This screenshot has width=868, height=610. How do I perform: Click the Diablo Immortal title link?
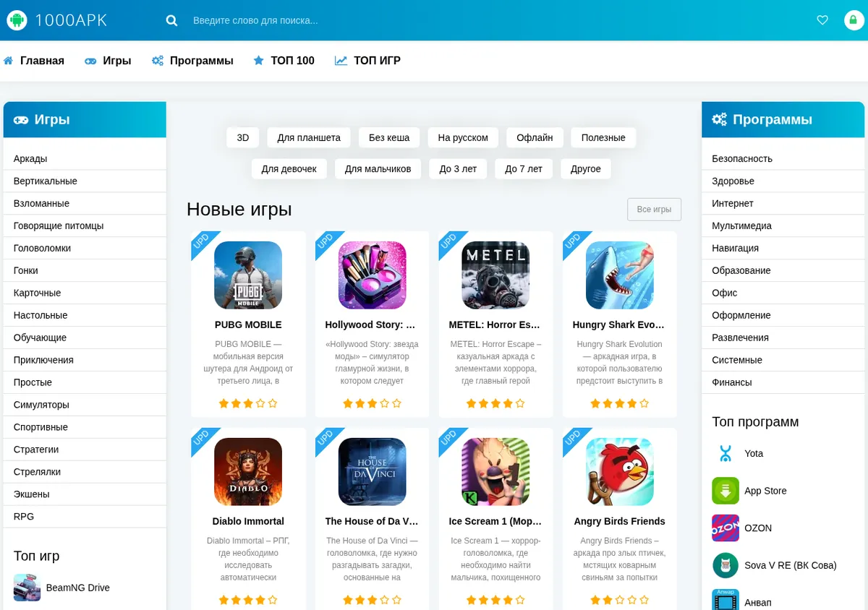[248, 521]
